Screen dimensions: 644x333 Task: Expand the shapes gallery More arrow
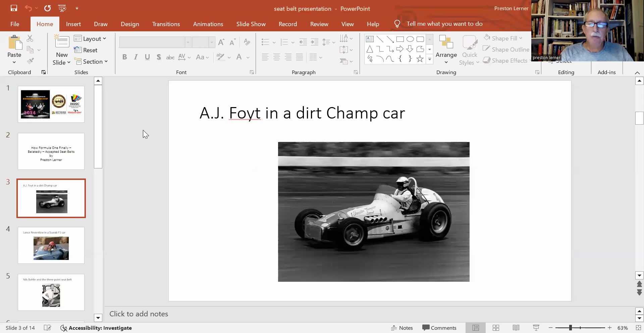point(430,59)
